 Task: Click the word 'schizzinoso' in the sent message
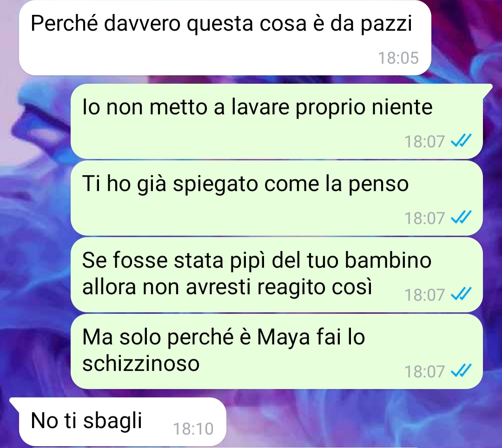point(141,363)
